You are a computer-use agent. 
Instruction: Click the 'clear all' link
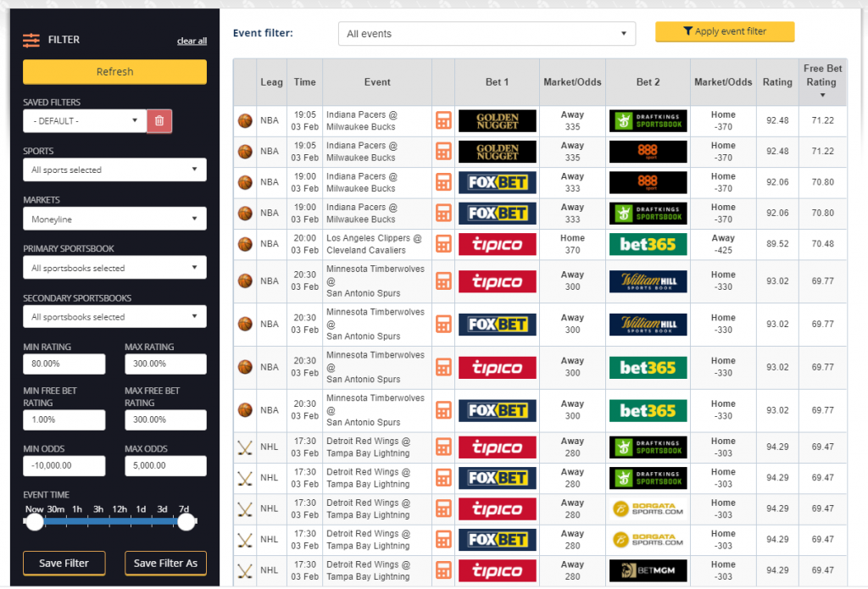(192, 41)
